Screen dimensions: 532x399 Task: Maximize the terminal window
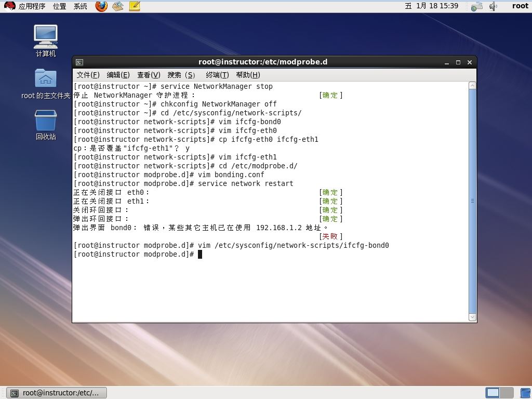(458, 62)
